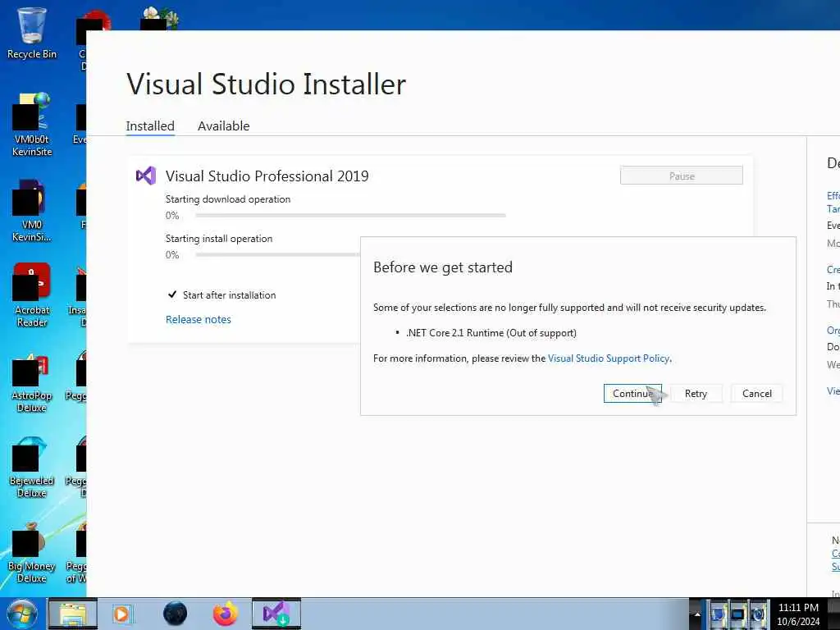Click the 'Visual Studio Installer' window heading
Image resolution: width=840 pixels, height=630 pixels.
click(x=267, y=84)
